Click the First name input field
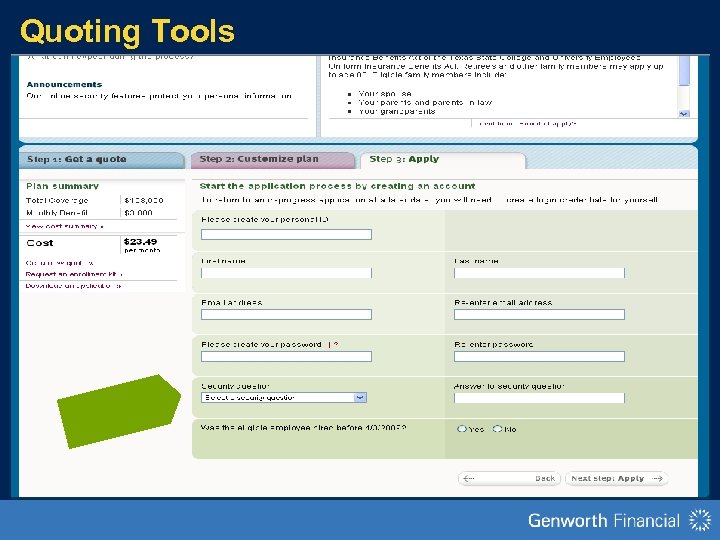Viewport: 720px width, 540px height. pyautogui.click(x=286, y=273)
